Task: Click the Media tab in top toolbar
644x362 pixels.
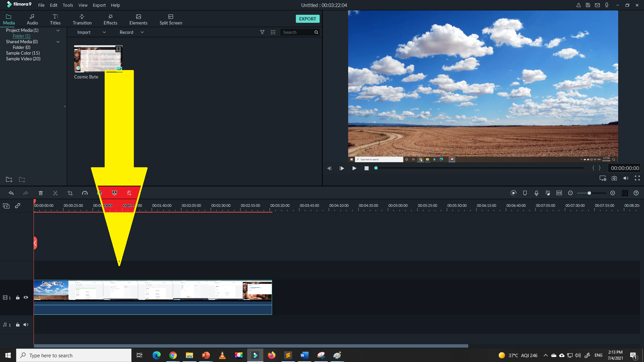Action: (8, 19)
